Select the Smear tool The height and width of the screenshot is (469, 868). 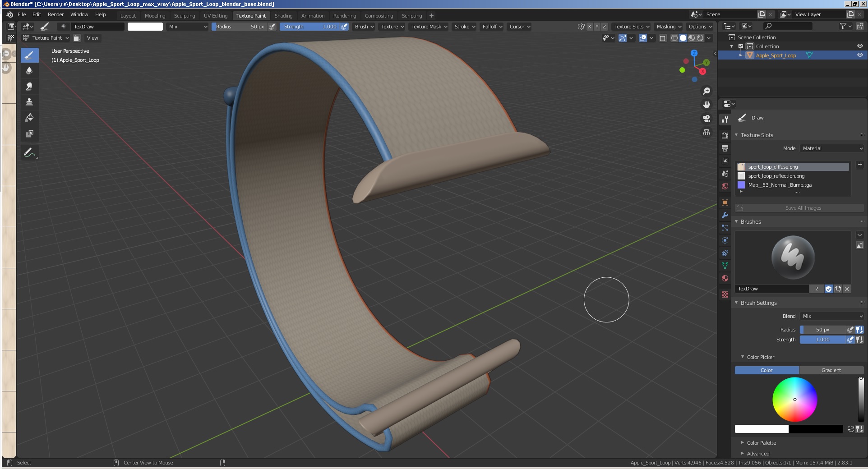29,87
